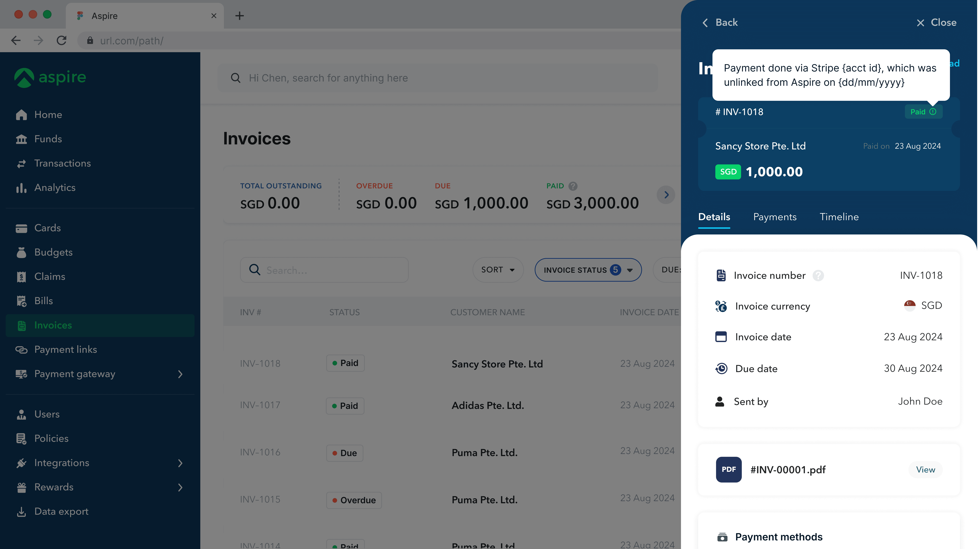This screenshot has height=549, width=980.
Task: Click the PDF file icon
Action: point(729,469)
